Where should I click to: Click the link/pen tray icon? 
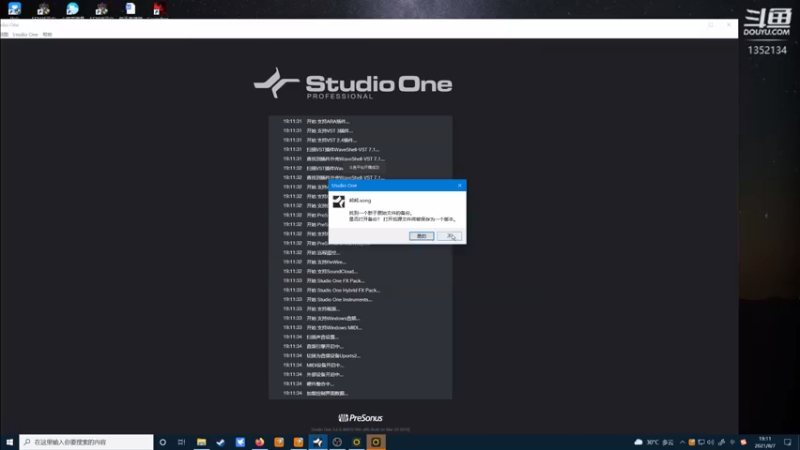[721, 442]
